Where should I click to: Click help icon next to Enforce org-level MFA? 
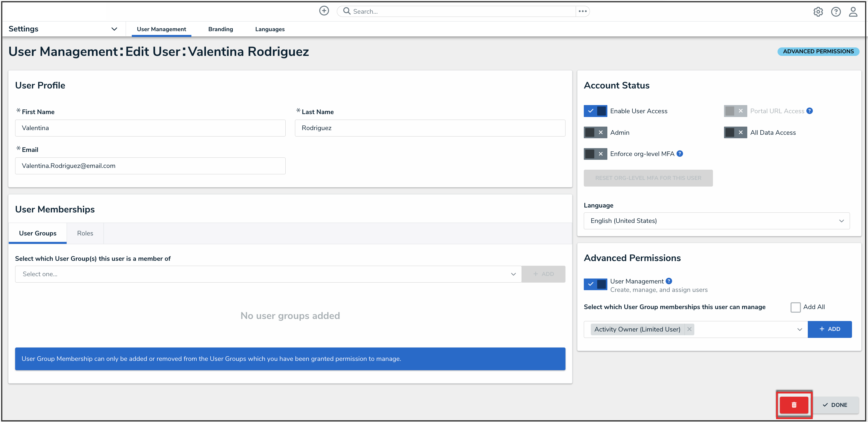680,154
